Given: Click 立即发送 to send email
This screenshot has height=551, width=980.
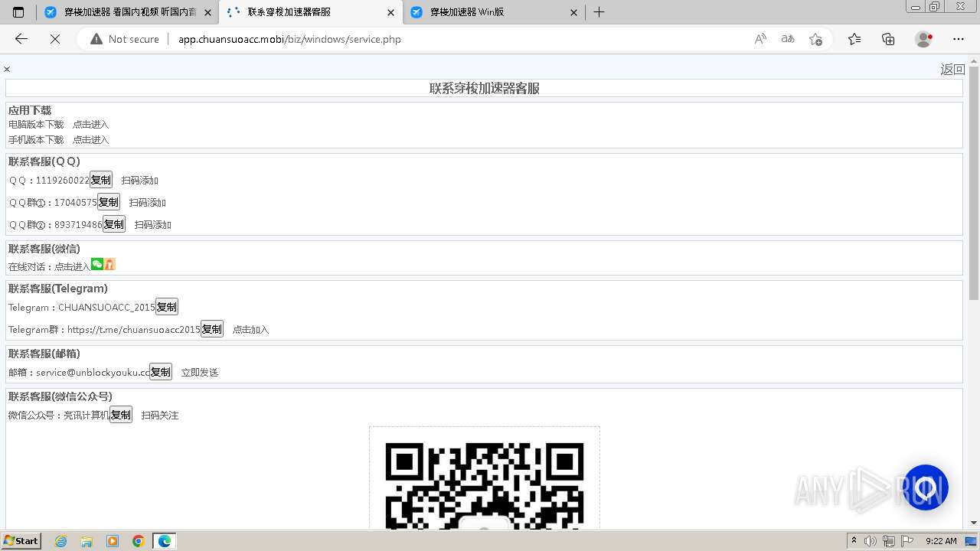Looking at the screenshot, I should 200,373.
